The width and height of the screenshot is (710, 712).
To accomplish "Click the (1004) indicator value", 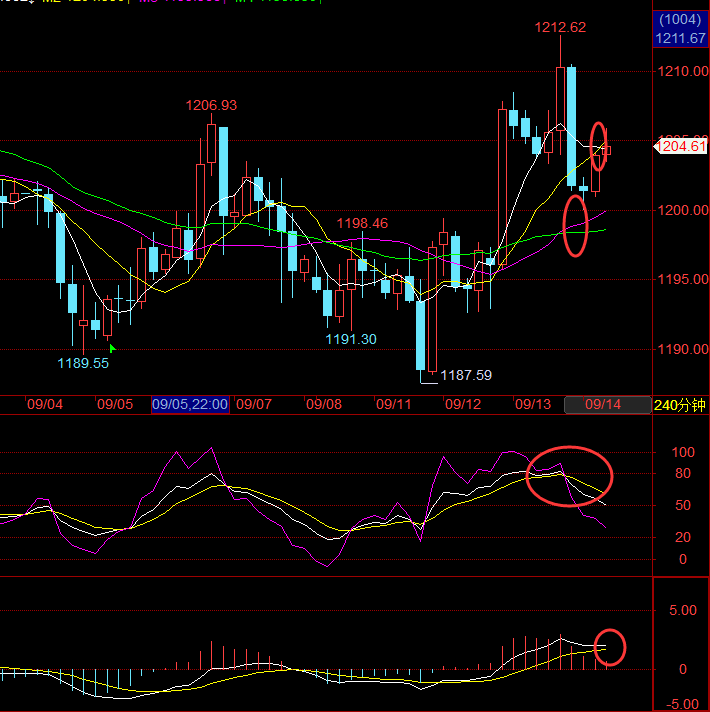I will [x=680, y=20].
